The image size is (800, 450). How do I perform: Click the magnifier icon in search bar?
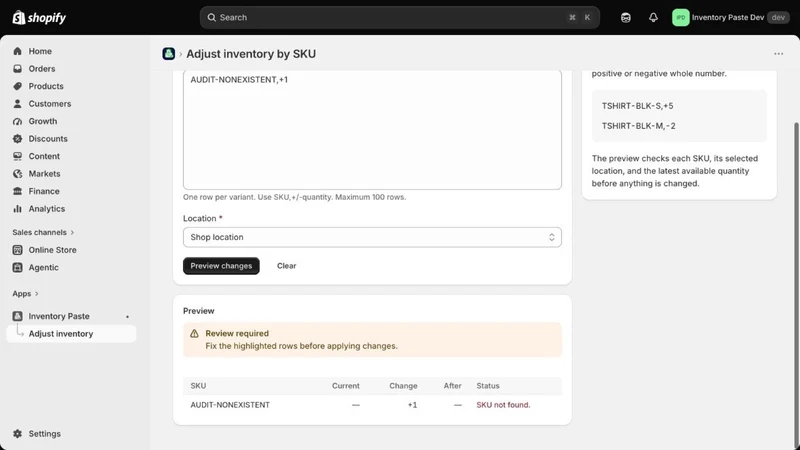point(211,17)
